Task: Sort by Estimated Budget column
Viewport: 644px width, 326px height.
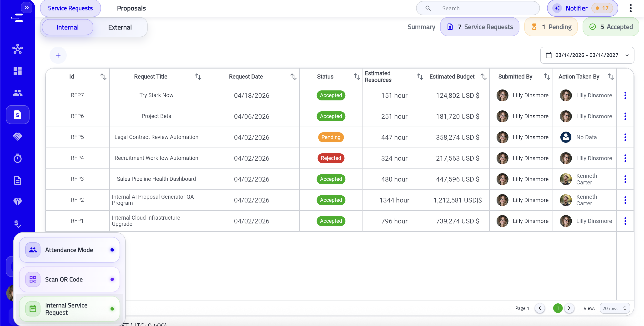Action: [x=483, y=76]
